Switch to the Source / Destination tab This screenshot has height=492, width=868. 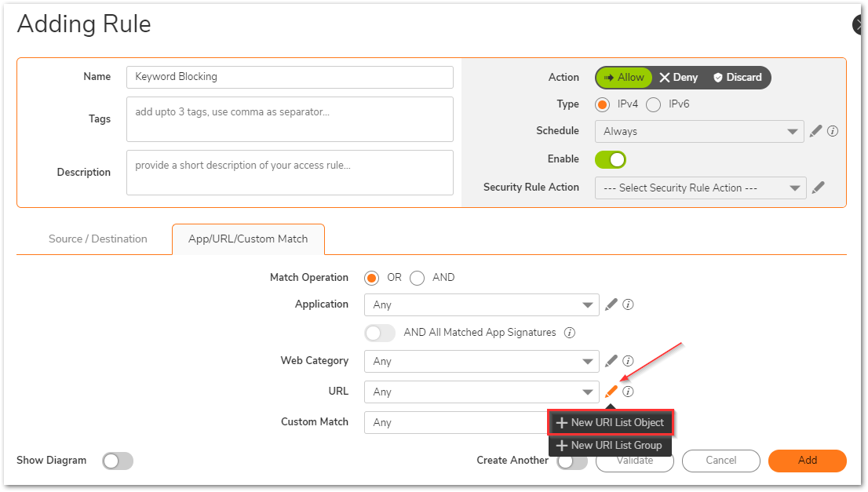98,239
